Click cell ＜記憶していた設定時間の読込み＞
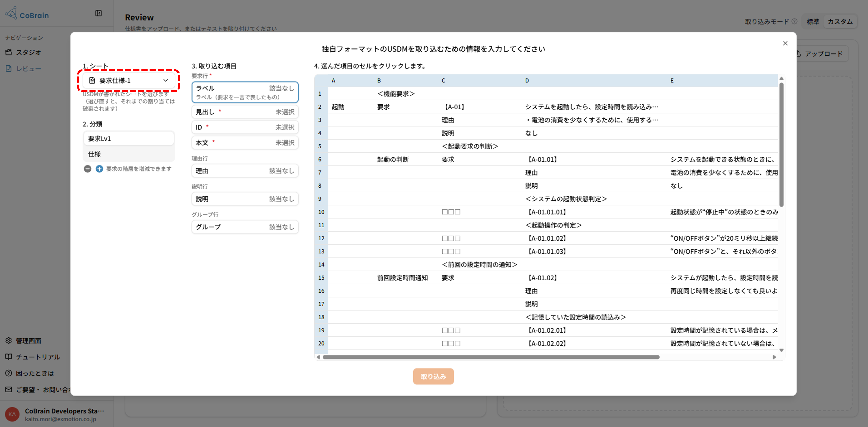Viewport: 868px width, 427px height. (594, 317)
